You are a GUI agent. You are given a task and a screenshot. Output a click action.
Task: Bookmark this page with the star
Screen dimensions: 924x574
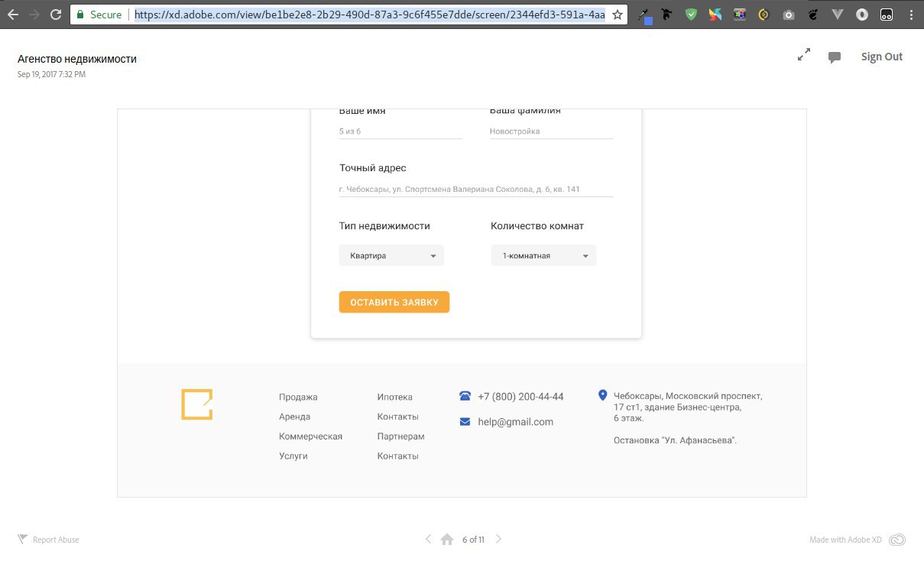[618, 15]
